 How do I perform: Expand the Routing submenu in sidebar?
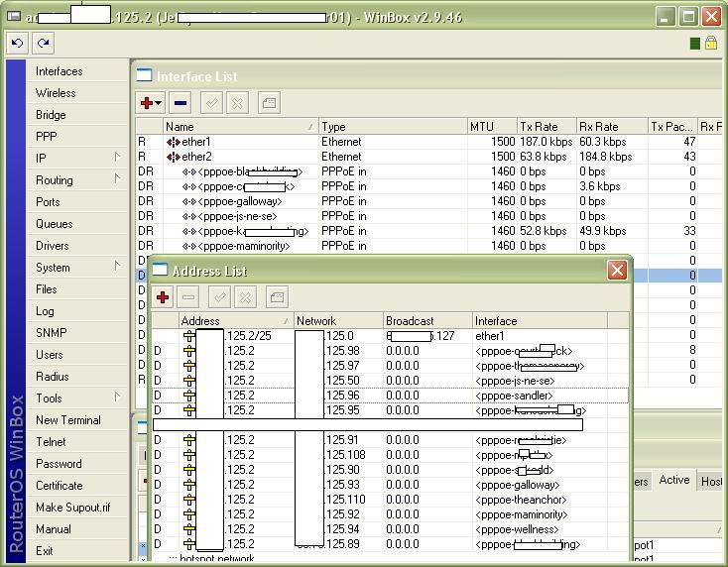tap(117, 179)
